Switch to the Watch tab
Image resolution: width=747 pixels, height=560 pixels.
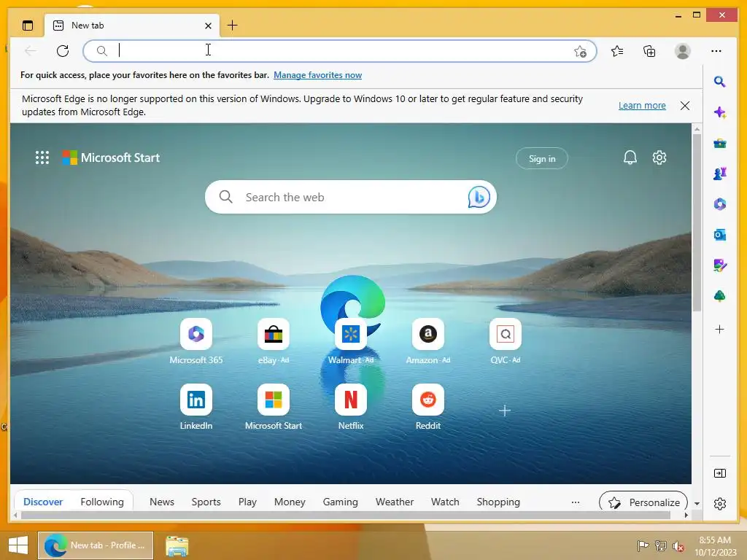445,502
